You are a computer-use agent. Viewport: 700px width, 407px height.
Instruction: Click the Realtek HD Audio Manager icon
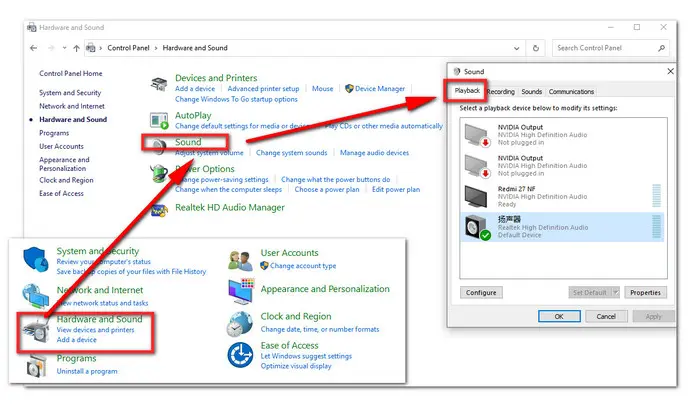(159, 210)
